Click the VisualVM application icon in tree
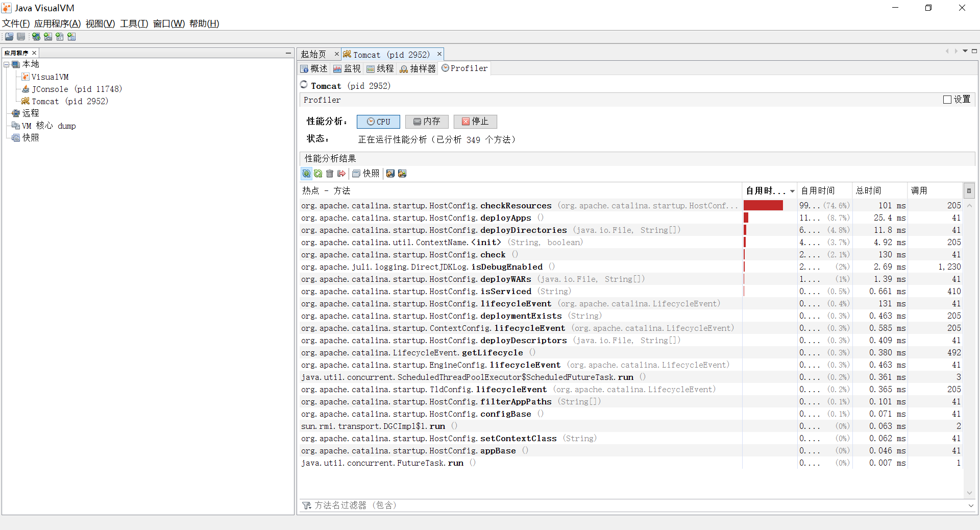This screenshot has height=530, width=980. pyautogui.click(x=26, y=77)
